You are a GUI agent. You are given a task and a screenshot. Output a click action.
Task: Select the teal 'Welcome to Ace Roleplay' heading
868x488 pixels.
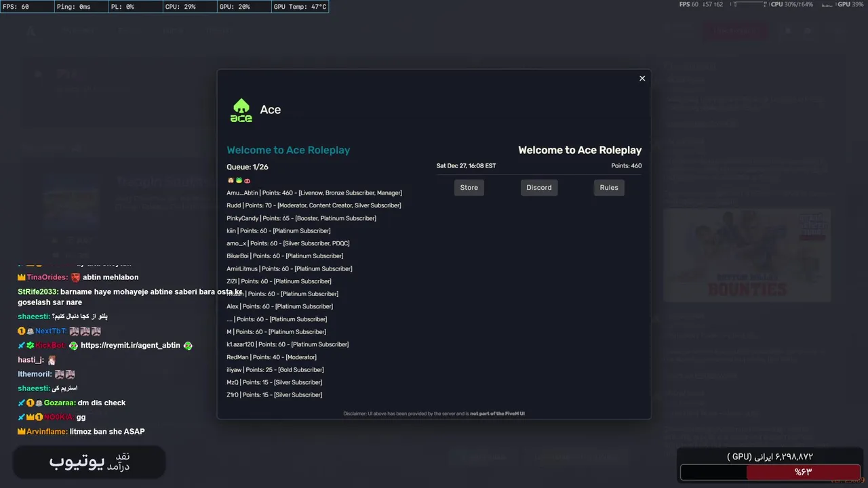point(288,150)
